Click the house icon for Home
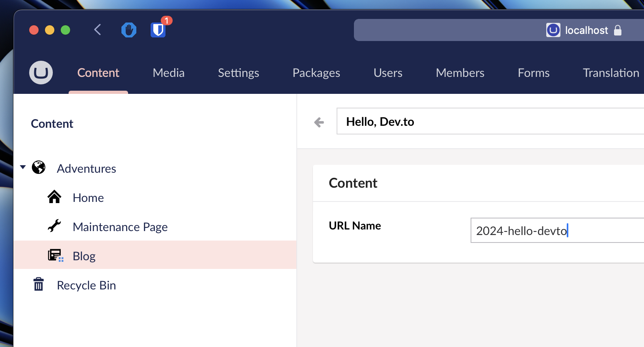The image size is (644, 347). [54, 197]
